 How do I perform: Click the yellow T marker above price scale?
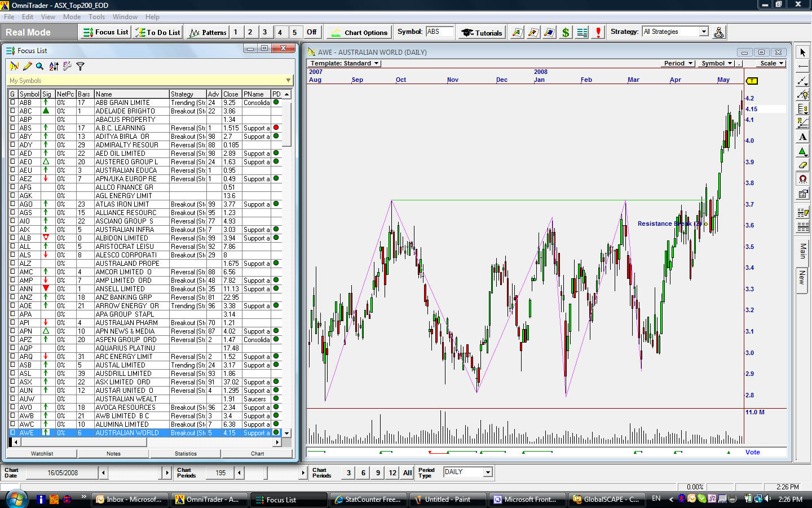(752, 81)
